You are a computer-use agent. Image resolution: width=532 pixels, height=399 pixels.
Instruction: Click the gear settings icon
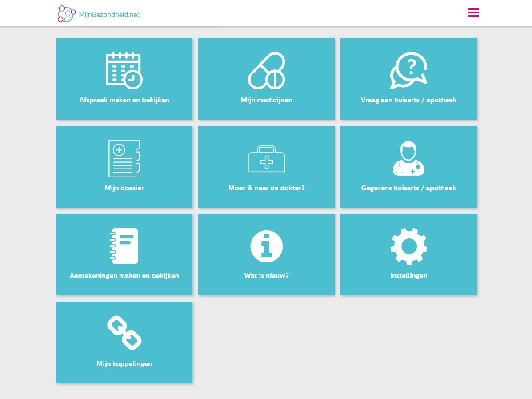408,246
